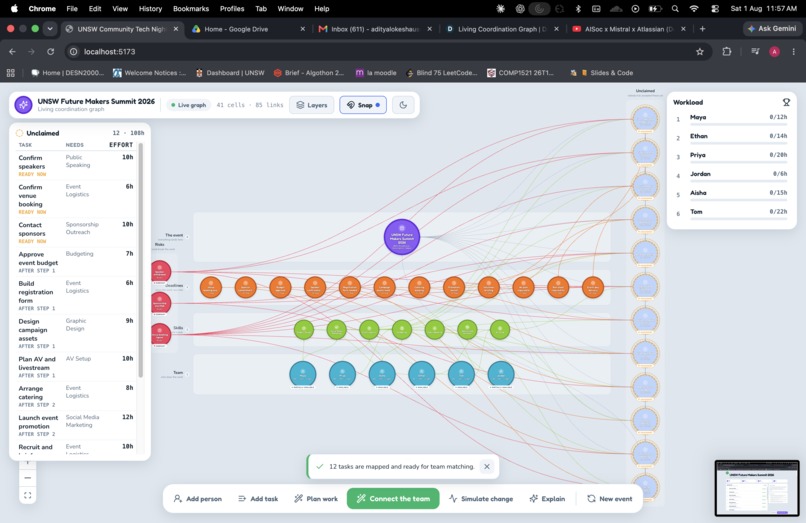Select the Approve event budget task row

(x=76, y=262)
